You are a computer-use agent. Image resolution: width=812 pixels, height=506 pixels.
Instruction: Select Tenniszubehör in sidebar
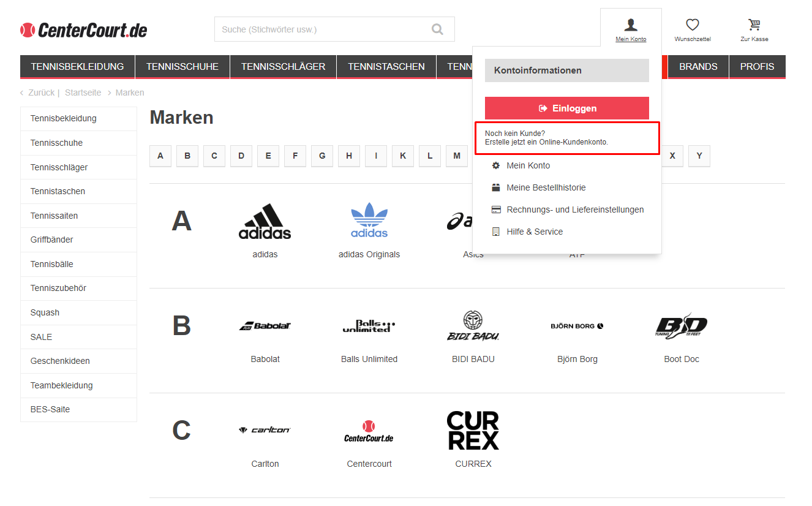click(x=78, y=288)
